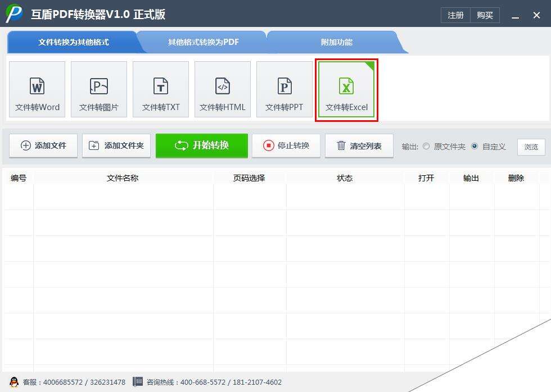Open the 其他格式转换为PDF tab
This screenshot has width=551, height=392.
(203, 42)
